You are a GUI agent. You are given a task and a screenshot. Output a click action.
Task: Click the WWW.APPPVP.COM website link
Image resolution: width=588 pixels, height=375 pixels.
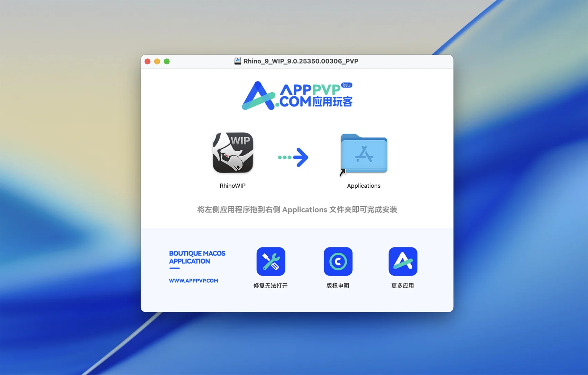[193, 281]
